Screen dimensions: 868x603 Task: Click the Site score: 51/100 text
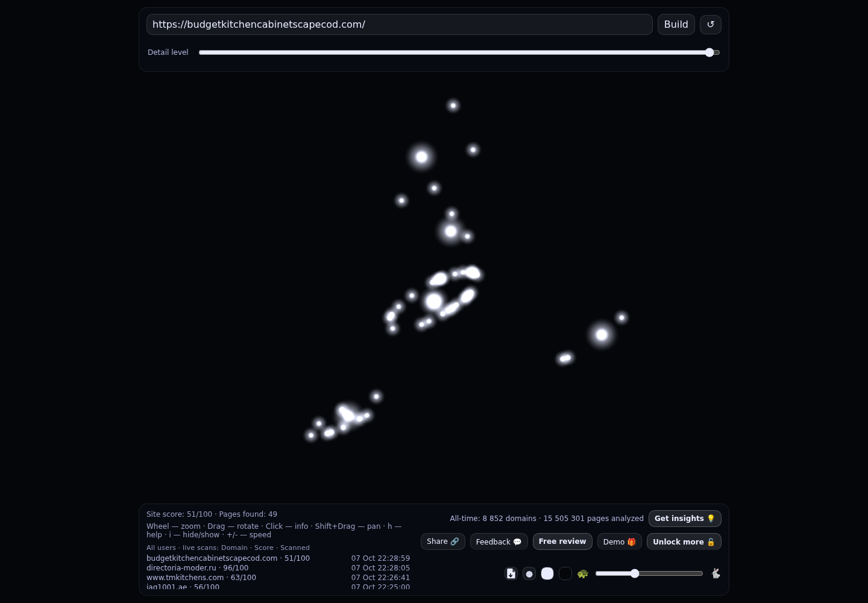tap(179, 514)
